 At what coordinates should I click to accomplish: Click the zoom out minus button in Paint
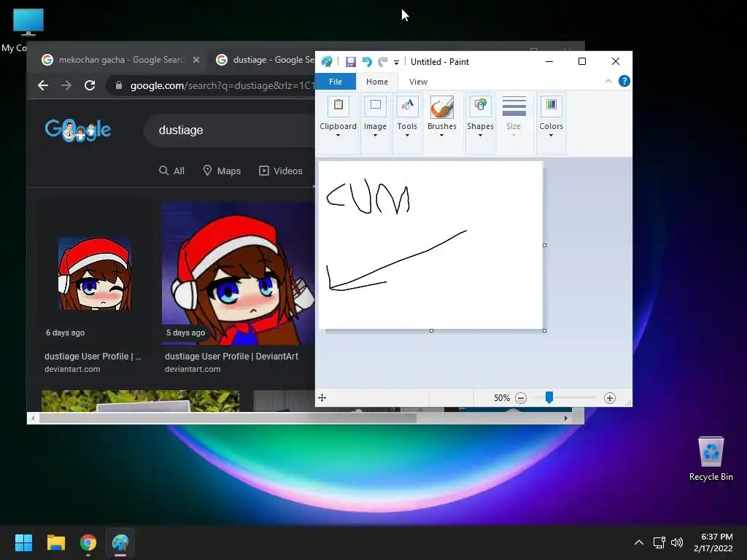coord(521,398)
